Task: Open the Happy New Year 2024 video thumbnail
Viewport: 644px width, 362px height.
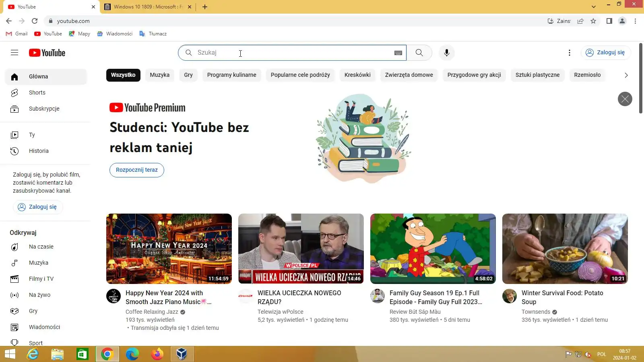Action: click(x=169, y=249)
